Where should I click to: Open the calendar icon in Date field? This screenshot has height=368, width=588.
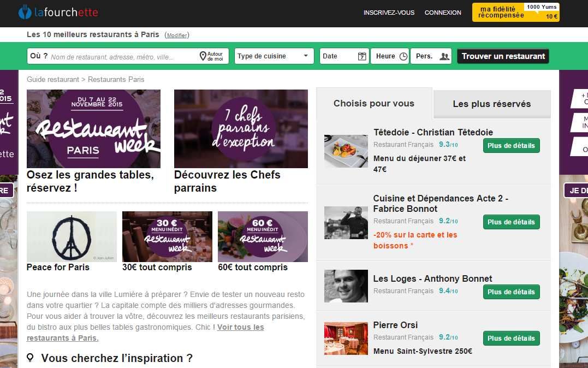362,56
